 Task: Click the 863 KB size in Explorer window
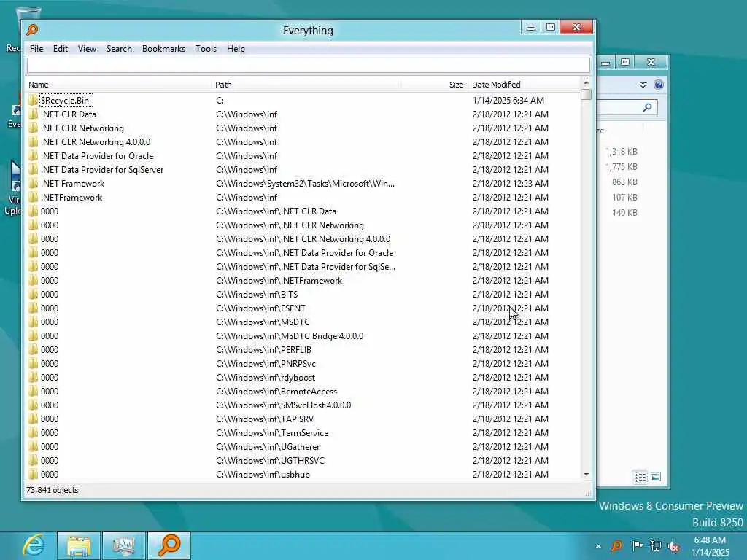[624, 182]
